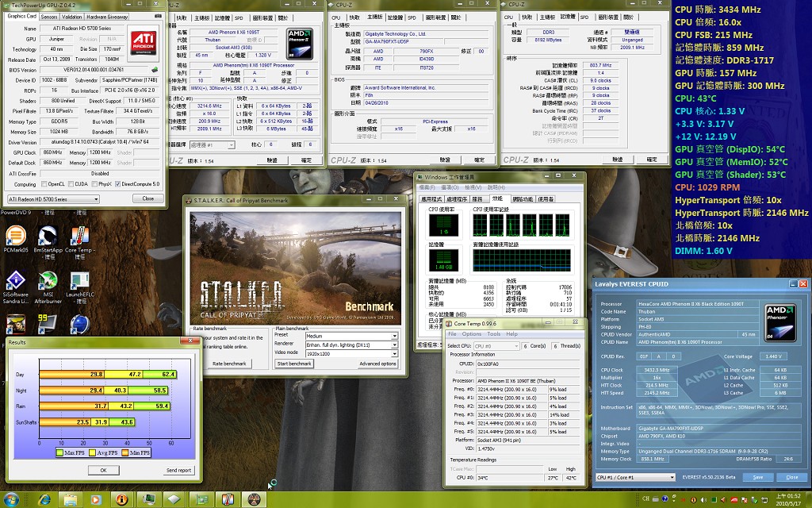Open ATI Radeon HD 5700 Series dropdown
This screenshot has width=812, height=508.
click(53, 199)
